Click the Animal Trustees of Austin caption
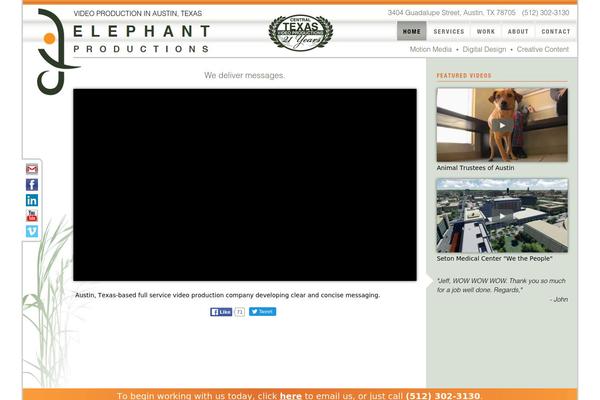 (475, 168)
